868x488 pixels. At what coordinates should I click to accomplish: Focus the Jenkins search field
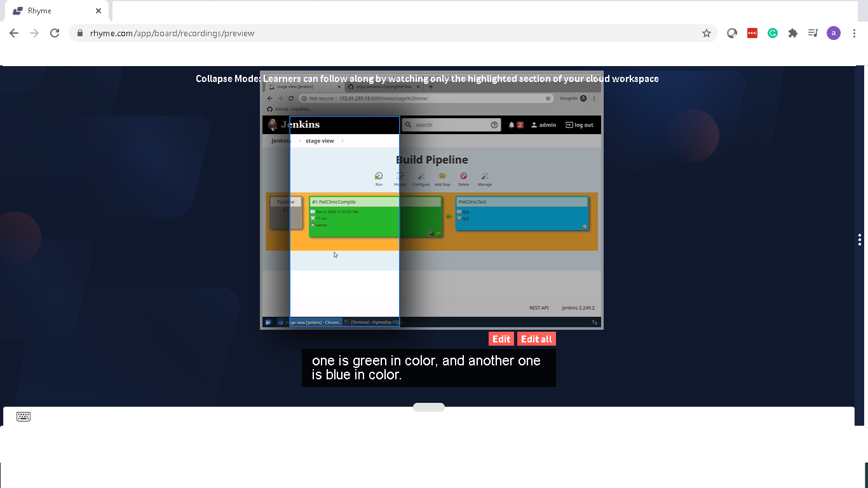tap(451, 125)
